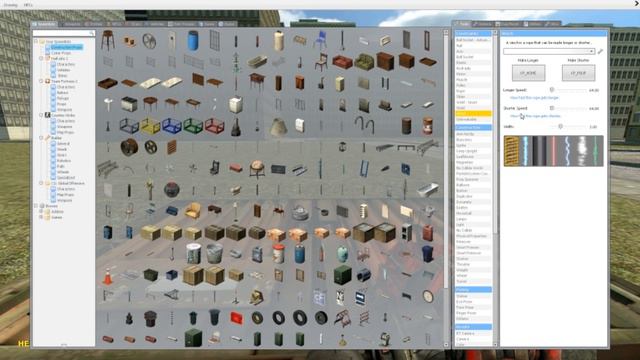Open the Drawing menu
640x360 pixels.
11,5
